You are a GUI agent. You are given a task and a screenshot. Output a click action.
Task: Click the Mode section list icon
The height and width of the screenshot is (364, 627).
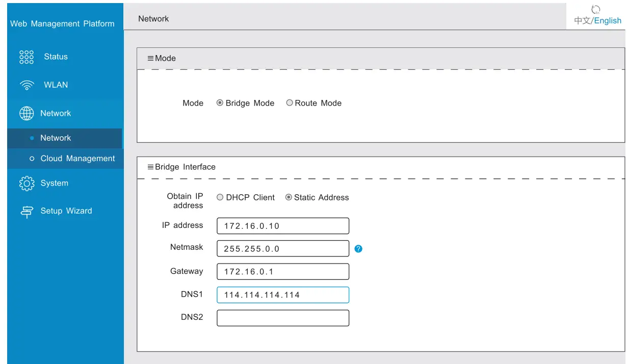150,59
